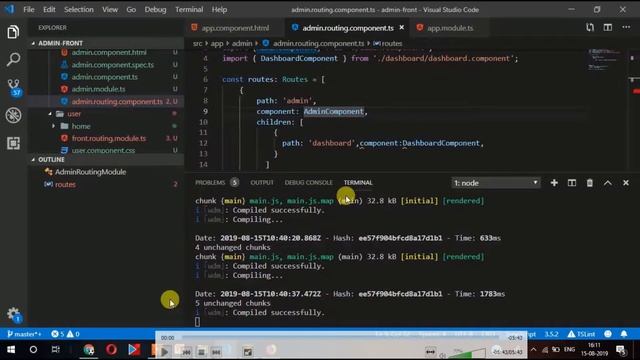The image size is (640, 360).
Task: Show hidden system tray icons
Action: tap(533, 350)
